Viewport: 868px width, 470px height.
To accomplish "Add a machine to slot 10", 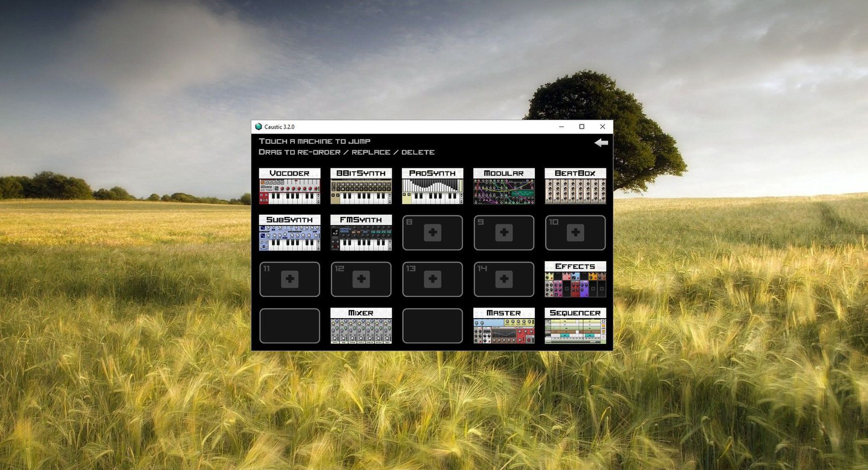I will point(575,232).
